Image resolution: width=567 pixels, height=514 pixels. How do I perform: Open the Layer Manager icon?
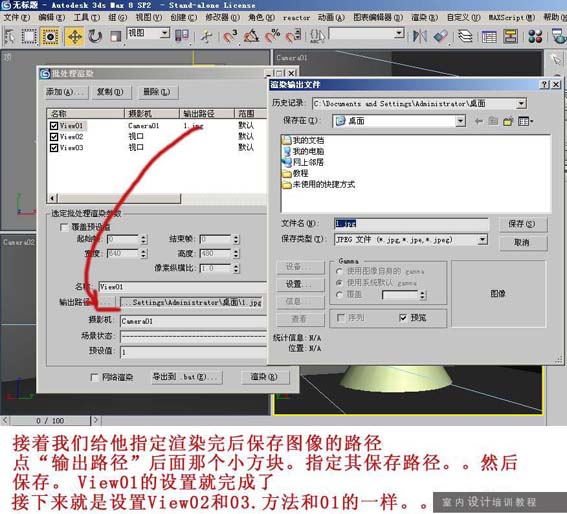click(465, 37)
